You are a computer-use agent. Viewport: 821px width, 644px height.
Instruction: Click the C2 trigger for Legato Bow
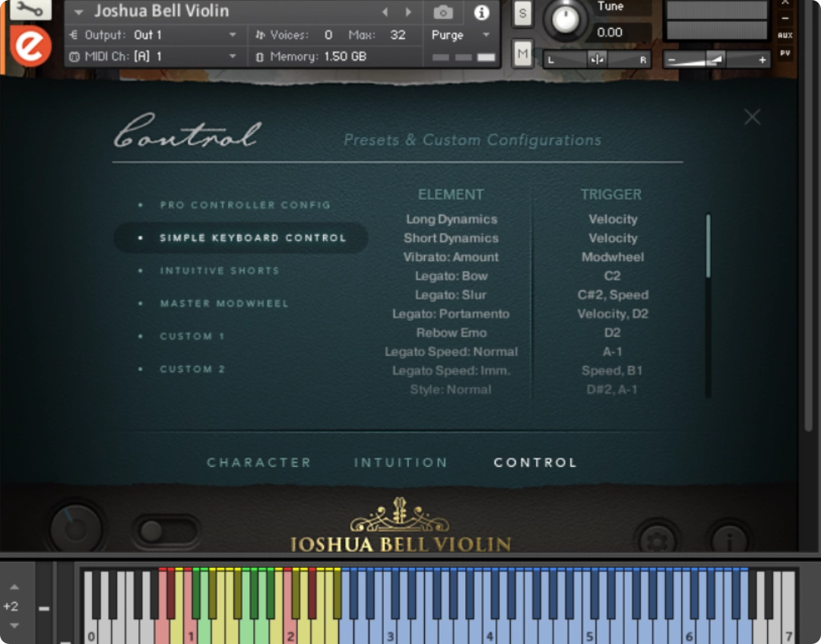pos(613,276)
